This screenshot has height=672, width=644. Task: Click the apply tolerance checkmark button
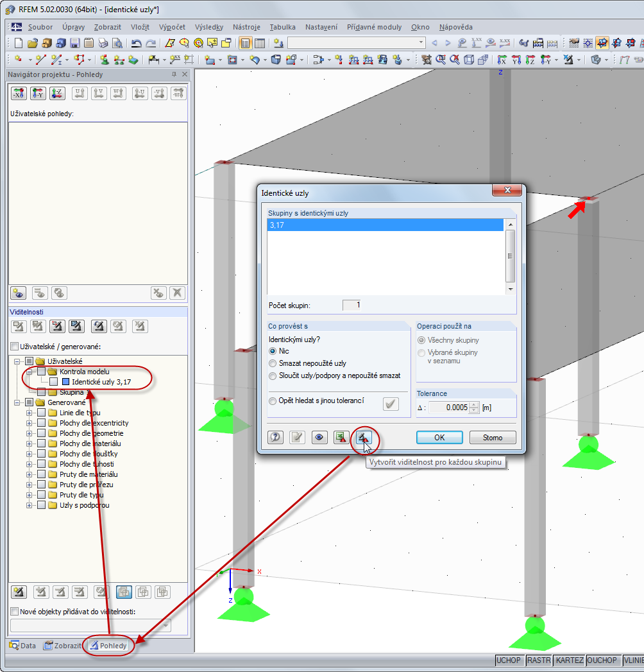tap(391, 404)
